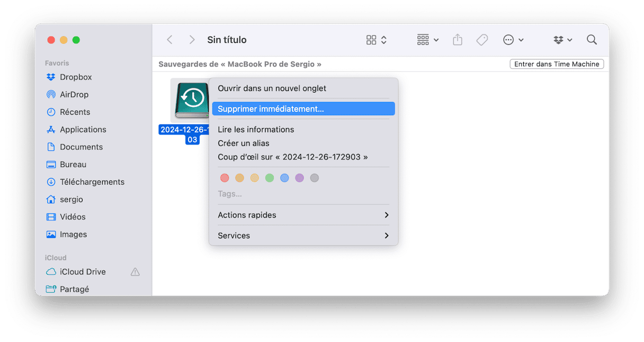Open the Finder search magnifier
The width and height of the screenshot is (644, 342).
click(592, 40)
